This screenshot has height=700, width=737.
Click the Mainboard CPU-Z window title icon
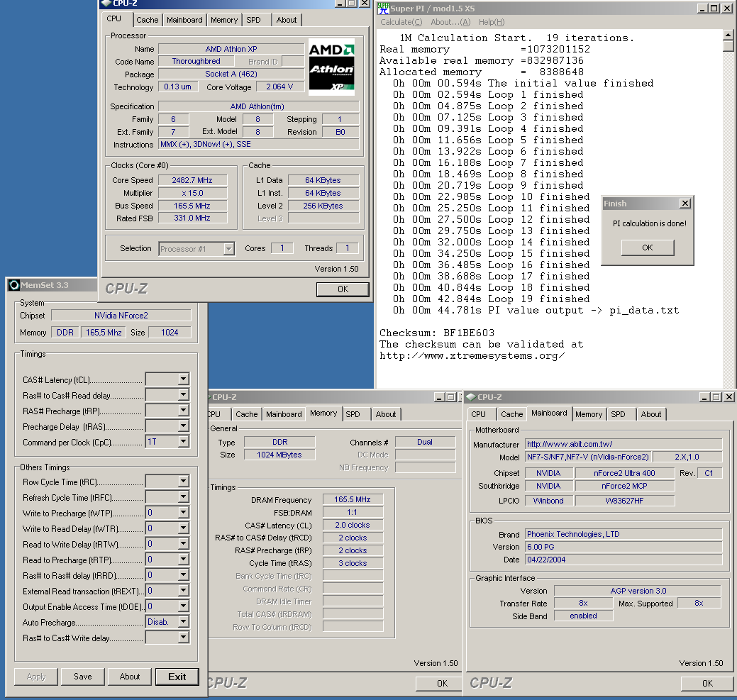tap(471, 397)
